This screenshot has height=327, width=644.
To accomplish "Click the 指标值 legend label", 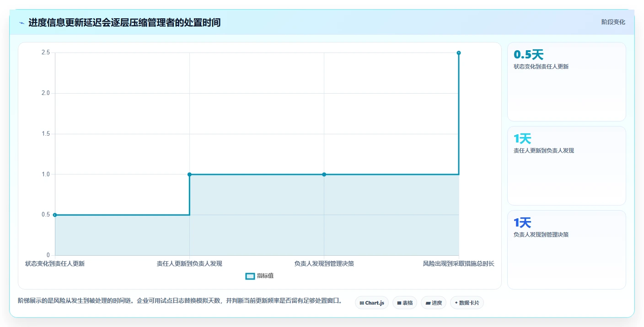I will coord(265,276).
